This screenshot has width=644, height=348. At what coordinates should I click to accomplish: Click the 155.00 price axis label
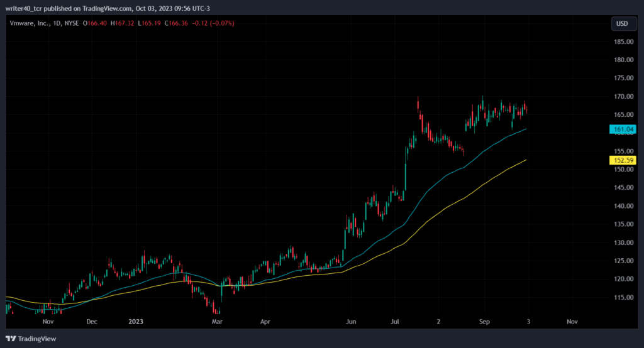click(x=623, y=151)
